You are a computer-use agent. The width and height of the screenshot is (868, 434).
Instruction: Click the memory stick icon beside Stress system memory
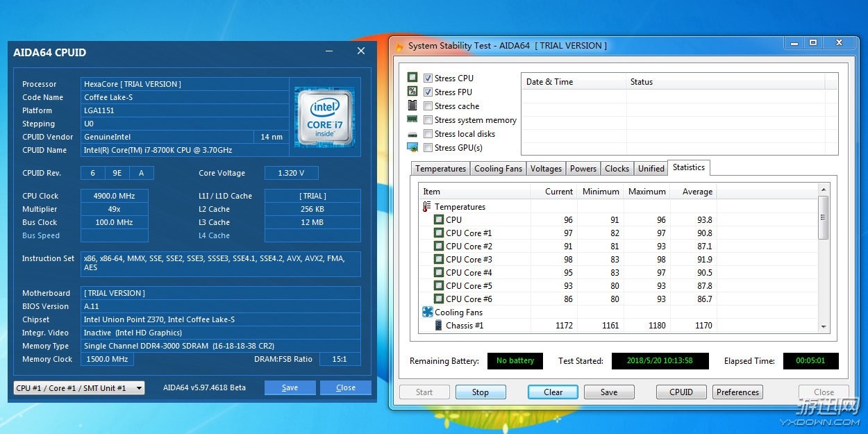[412, 120]
